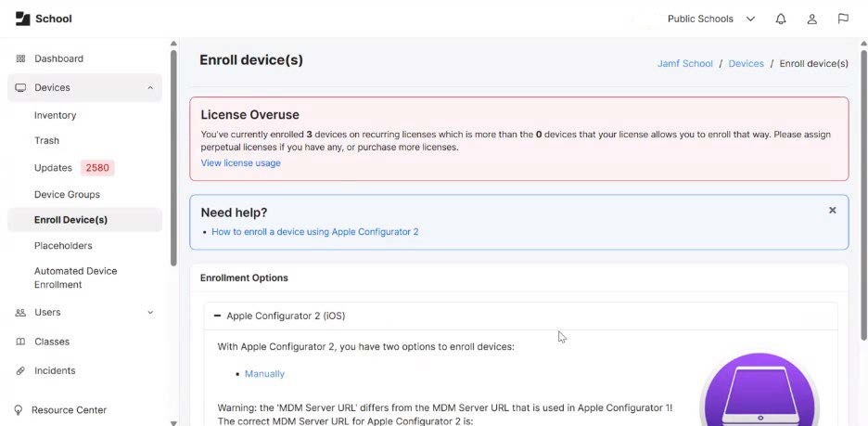Go to Devices breadcrumb link
The width and height of the screenshot is (868, 426).
[747, 64]
